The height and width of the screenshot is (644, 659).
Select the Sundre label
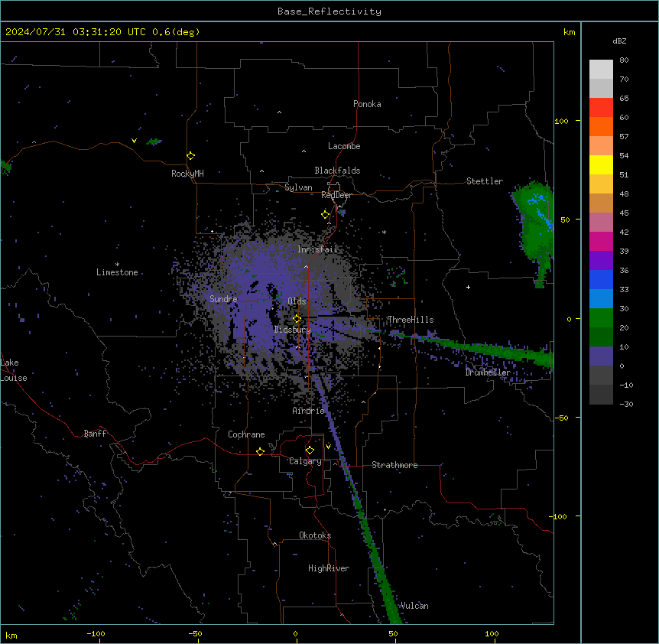pos(223,299)
